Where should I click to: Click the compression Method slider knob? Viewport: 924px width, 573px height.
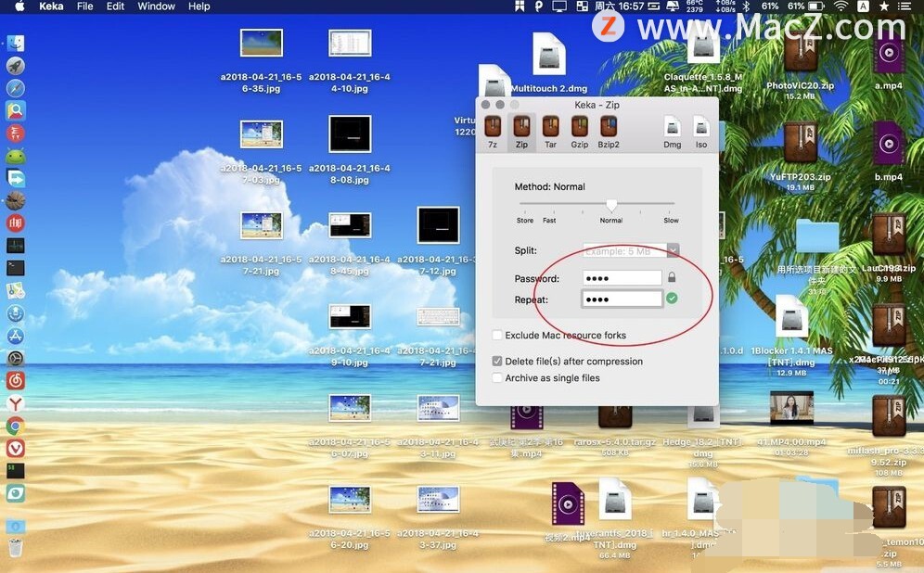point(611,205)
